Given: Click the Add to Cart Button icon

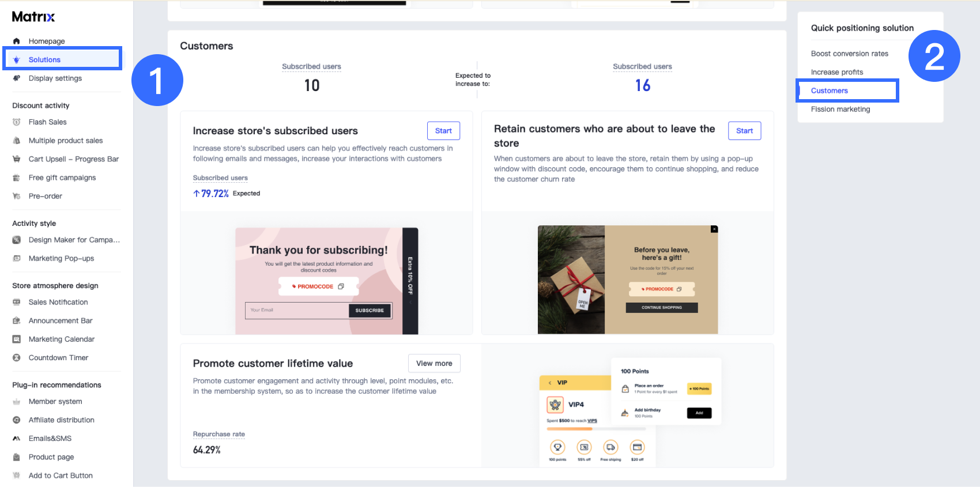Looking at the screenshot, I should coord(17,475).
